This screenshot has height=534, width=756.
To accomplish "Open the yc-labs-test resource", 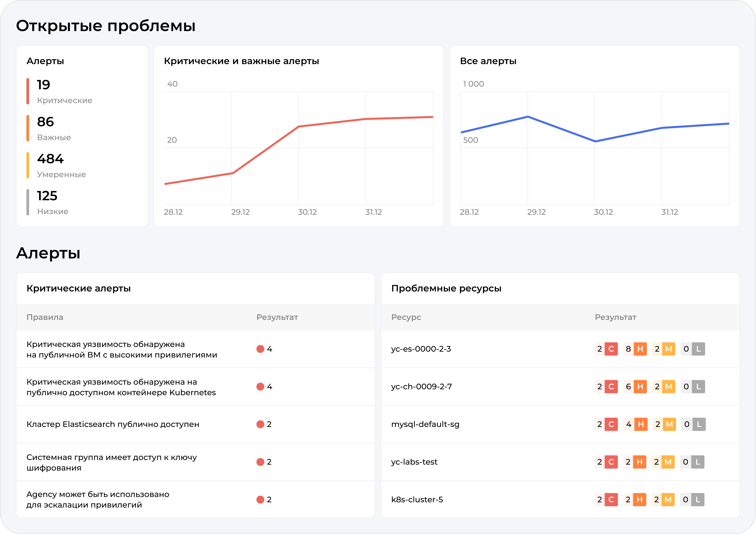I will point(414,462).
